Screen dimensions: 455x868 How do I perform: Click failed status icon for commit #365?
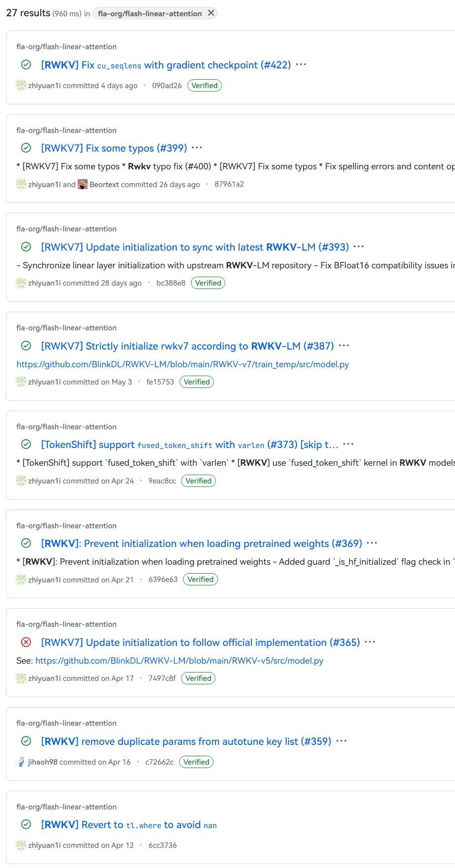click(x=26, y=643)
